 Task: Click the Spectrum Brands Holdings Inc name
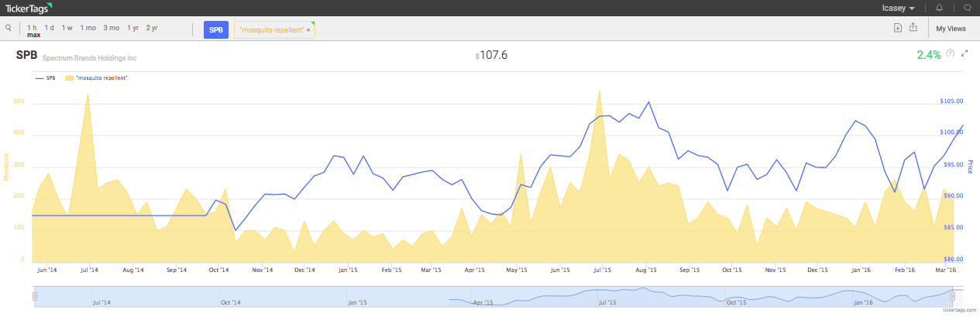[x=89, y=58]
